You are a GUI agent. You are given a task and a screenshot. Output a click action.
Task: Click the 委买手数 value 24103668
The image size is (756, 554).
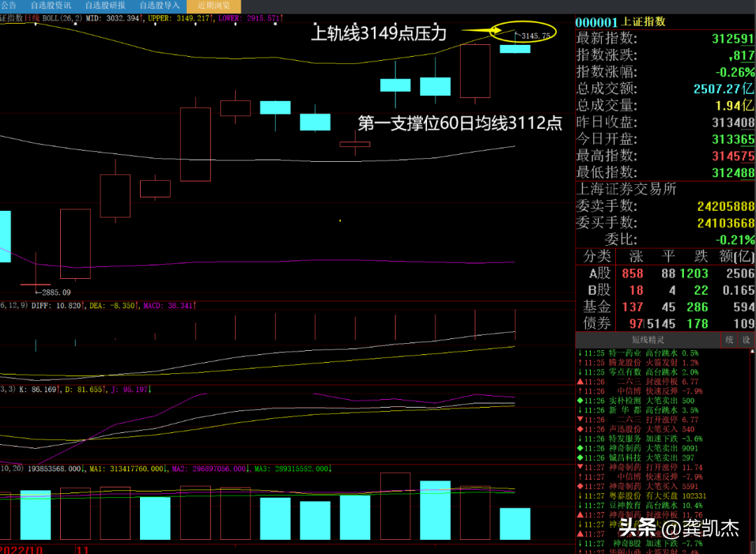coord(726,223)
